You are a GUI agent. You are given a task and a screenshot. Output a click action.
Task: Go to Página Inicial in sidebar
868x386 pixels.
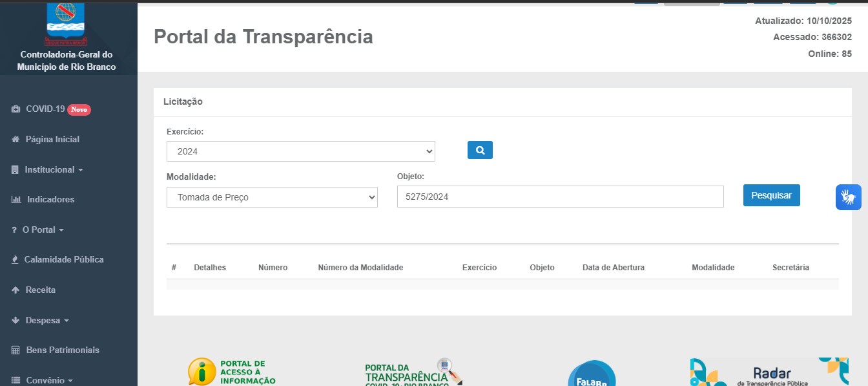pyautogui.click(x=52, y=139)
